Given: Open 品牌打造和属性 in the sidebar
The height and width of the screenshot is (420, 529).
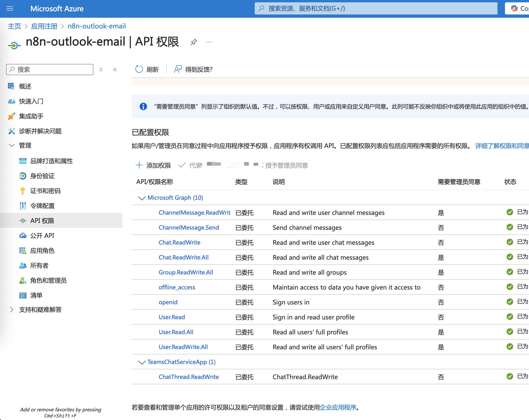Looking at the screenshot, I should coord(52,161).
